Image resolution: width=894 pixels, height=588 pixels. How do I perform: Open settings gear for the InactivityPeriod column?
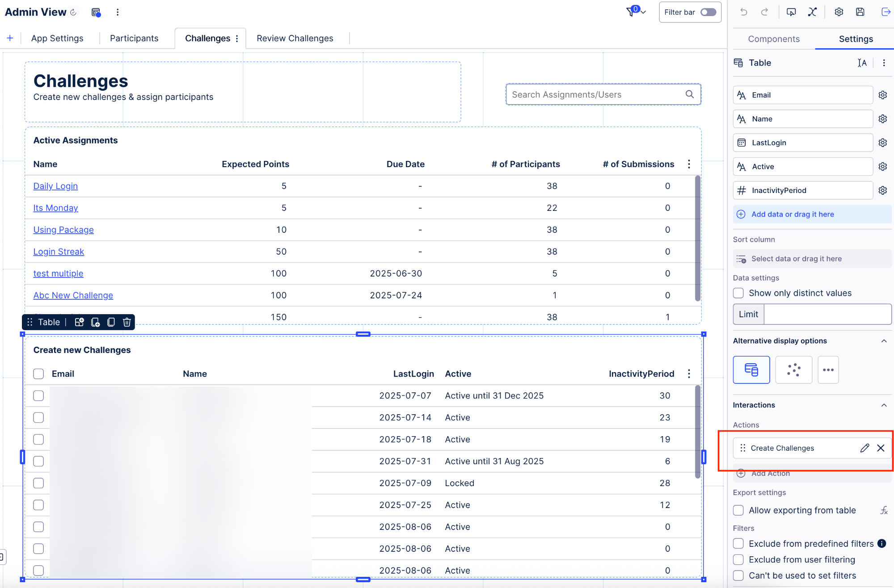click(x=883, y=190)
